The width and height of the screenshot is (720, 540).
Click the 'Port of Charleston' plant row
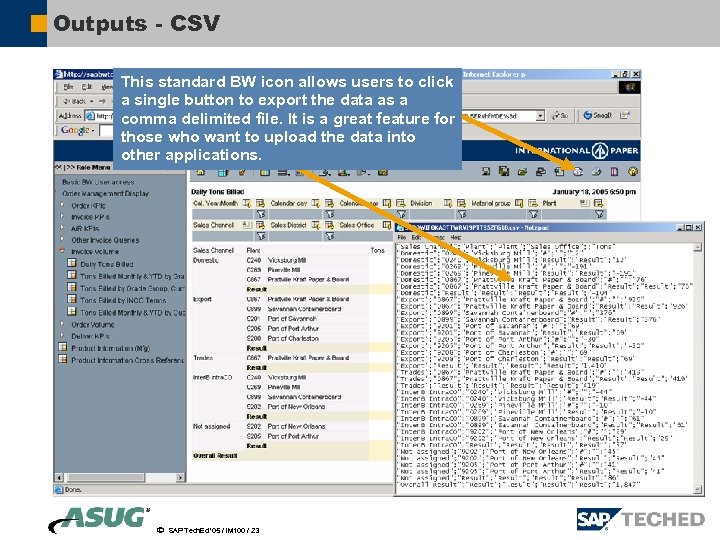pyautogui.click(x=293, y=338)
